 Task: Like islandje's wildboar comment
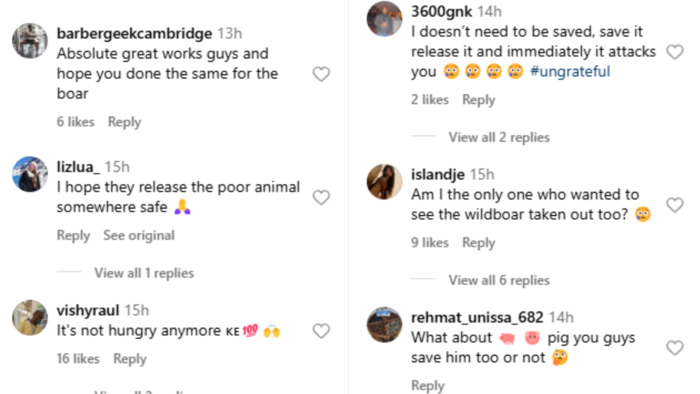coord(675,205)
